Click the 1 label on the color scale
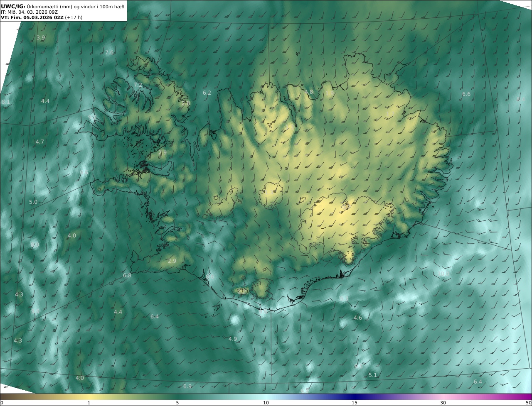The height and width of the screenshot is (406, 532). pos(89,403)
